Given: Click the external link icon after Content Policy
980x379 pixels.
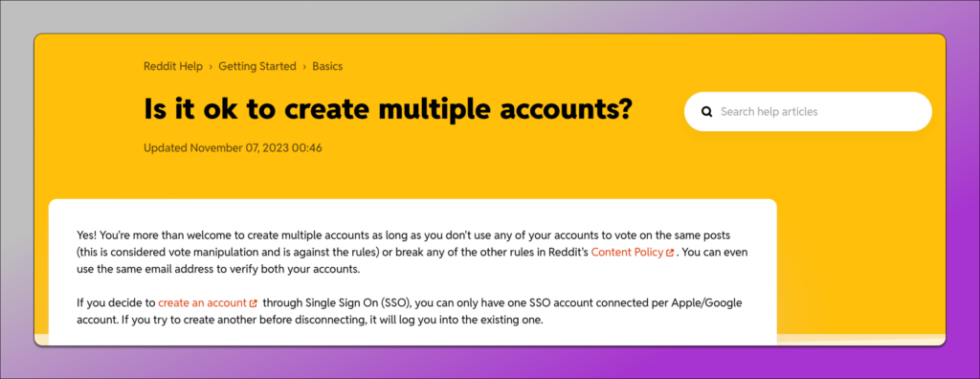Looking at the screenshot, I should [670, 254].
